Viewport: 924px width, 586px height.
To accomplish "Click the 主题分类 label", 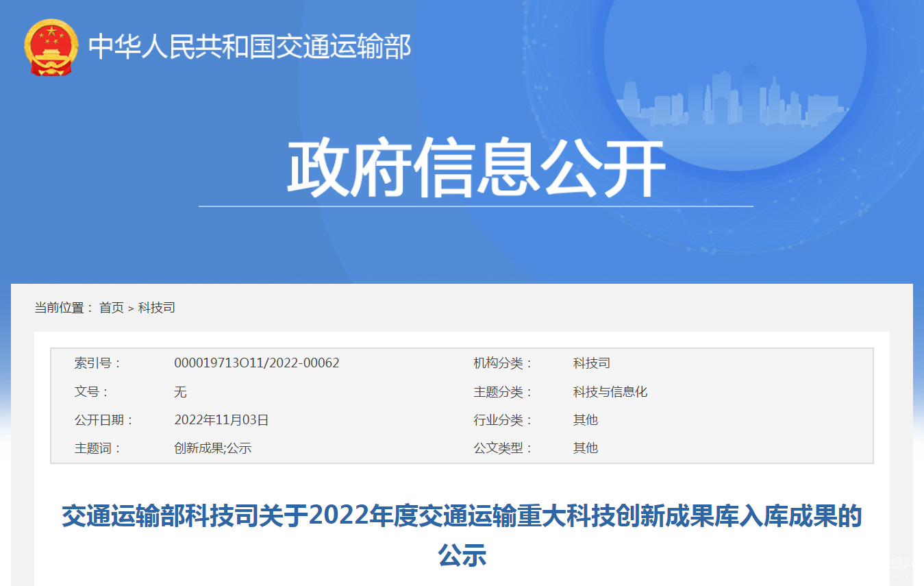I will [x=503, y=392].
